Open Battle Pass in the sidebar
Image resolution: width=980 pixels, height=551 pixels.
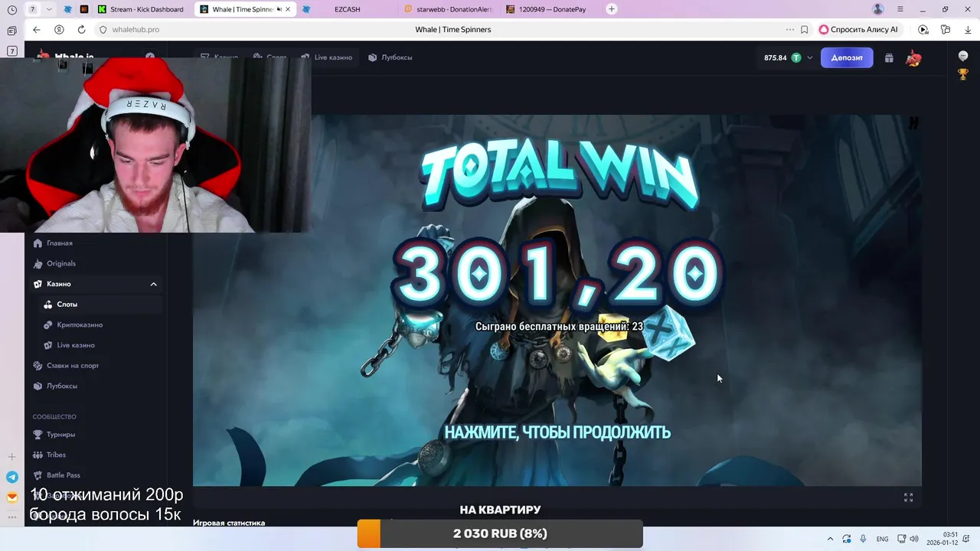tap(57, 475)
